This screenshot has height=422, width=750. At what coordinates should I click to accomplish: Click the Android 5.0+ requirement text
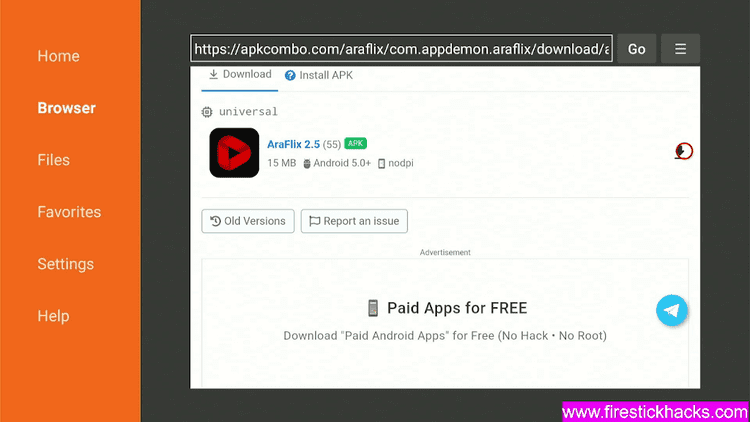point(342,163)
